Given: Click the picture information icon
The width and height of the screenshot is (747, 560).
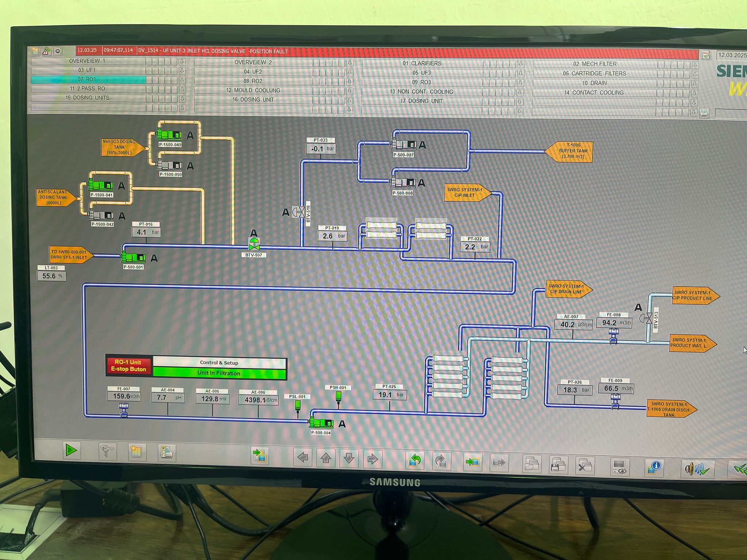Looking at the screenshot, I should point(654,467).
